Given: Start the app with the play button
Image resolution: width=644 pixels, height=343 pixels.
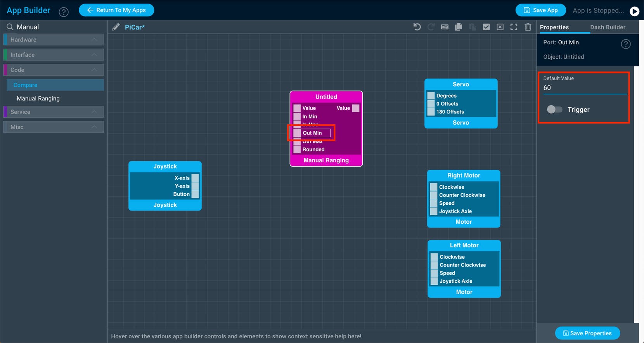Looking at the screenshot, I should click(635, 11).
